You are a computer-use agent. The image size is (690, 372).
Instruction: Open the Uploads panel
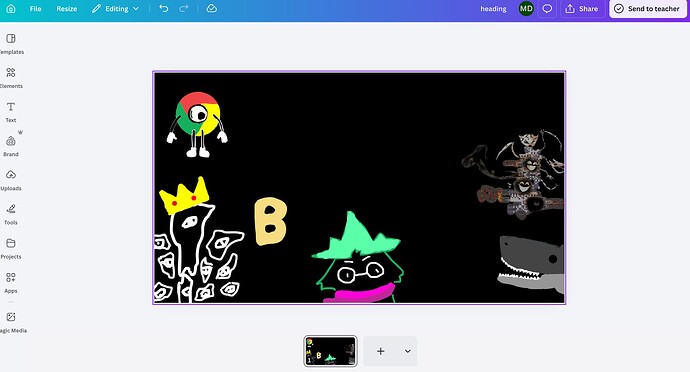pyautogui.click(x=11, y=180)
